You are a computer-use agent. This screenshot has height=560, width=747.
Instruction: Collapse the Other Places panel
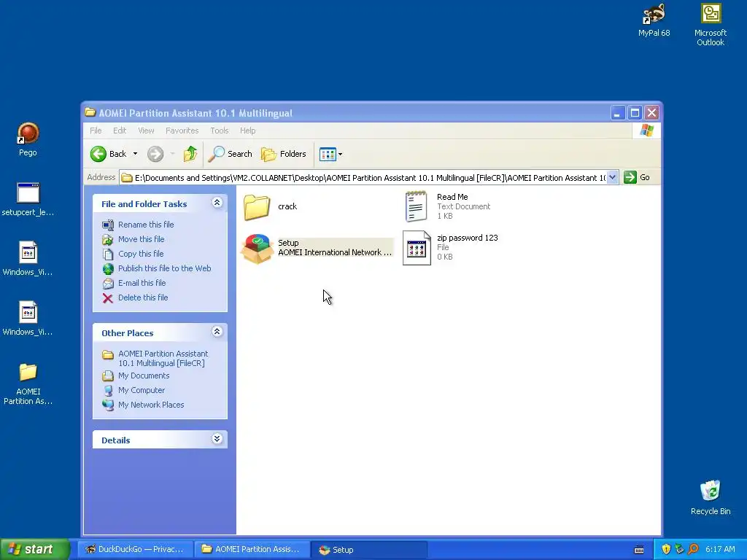pyautogui.click(x=217, y=332)
